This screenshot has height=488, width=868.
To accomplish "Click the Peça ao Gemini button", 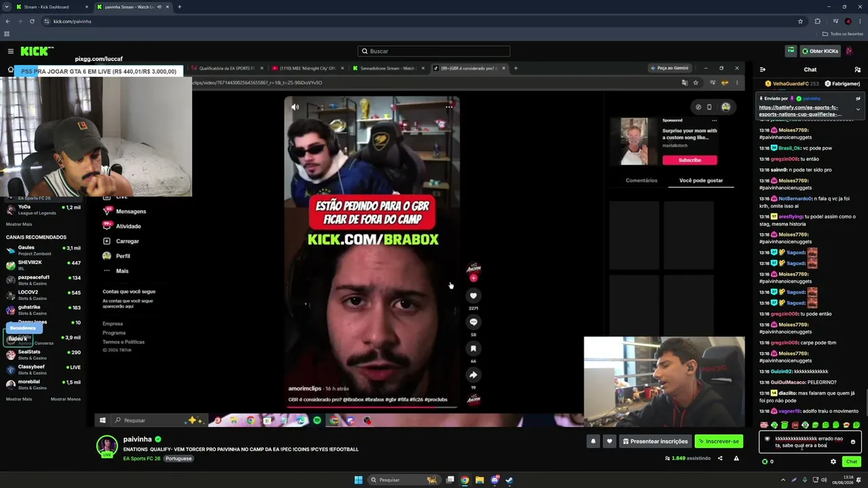I will click(669, 68).
